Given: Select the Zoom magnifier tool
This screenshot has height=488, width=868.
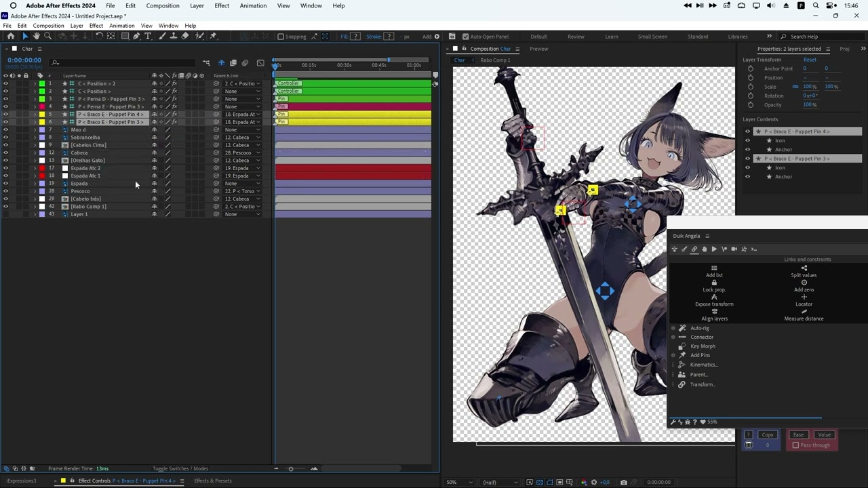Looking at the screenshot, I should tap(47, 37).
